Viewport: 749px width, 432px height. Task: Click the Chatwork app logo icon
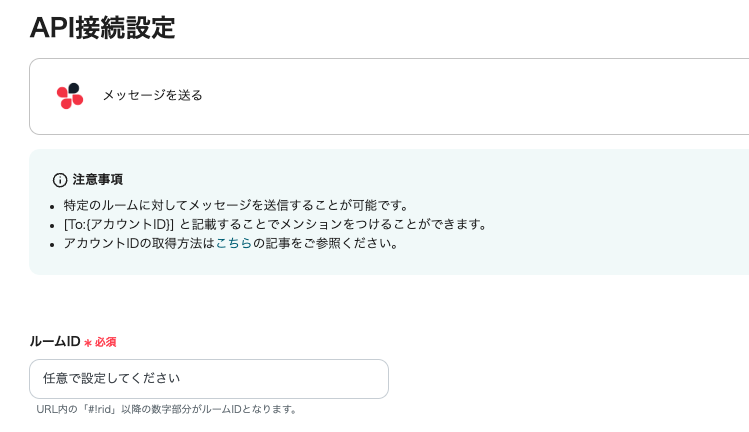pos(70,95)
